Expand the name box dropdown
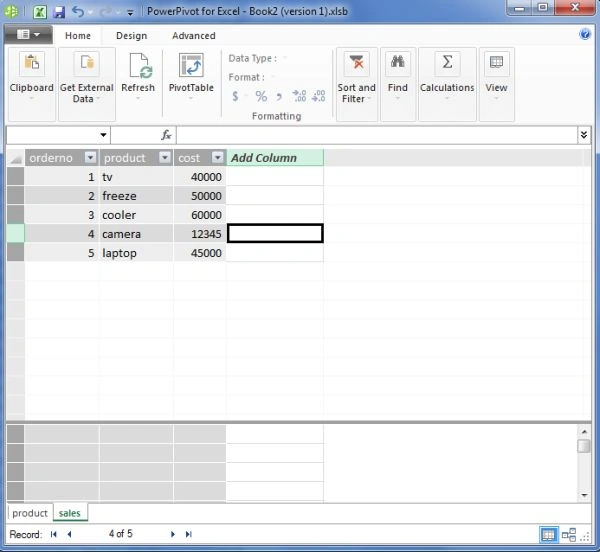 coord(103,135)
